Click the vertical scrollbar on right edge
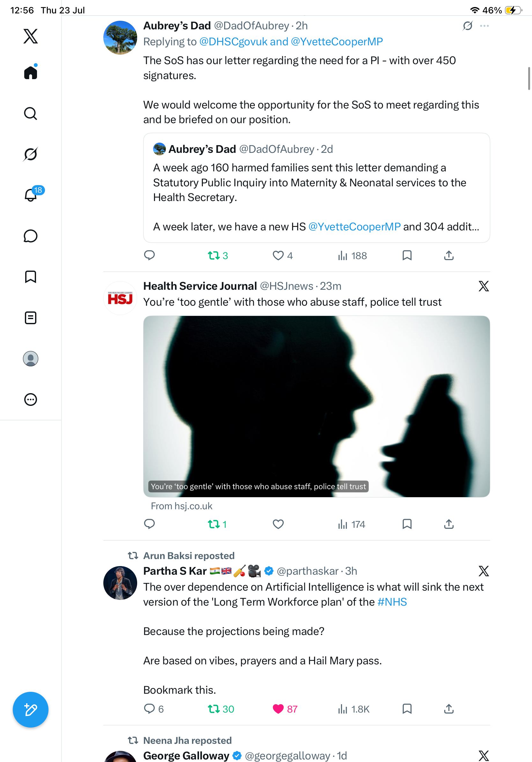The width and height of the screenshot is (532, 762). coord(529,78)
